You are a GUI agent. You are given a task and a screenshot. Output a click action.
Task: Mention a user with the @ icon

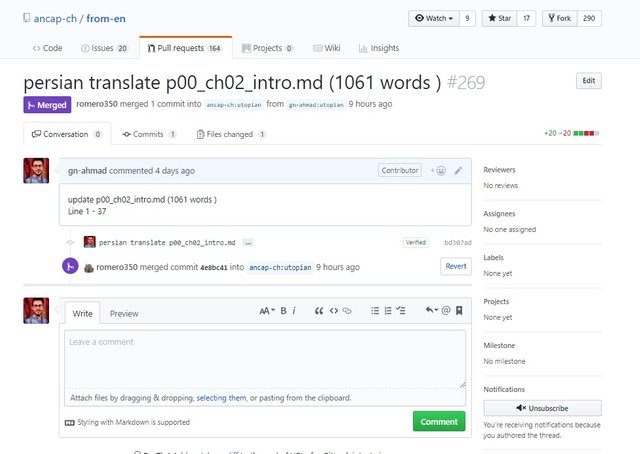point(446,312)
